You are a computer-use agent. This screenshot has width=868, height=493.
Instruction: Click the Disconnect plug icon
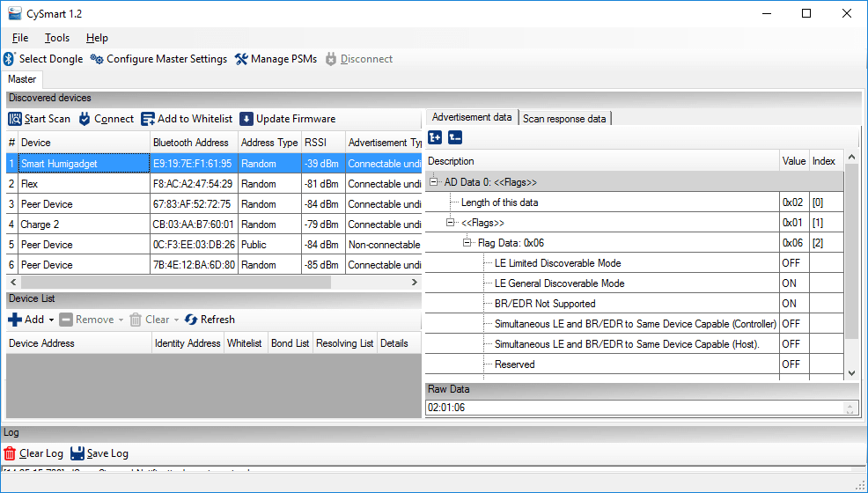coord(330,59)
